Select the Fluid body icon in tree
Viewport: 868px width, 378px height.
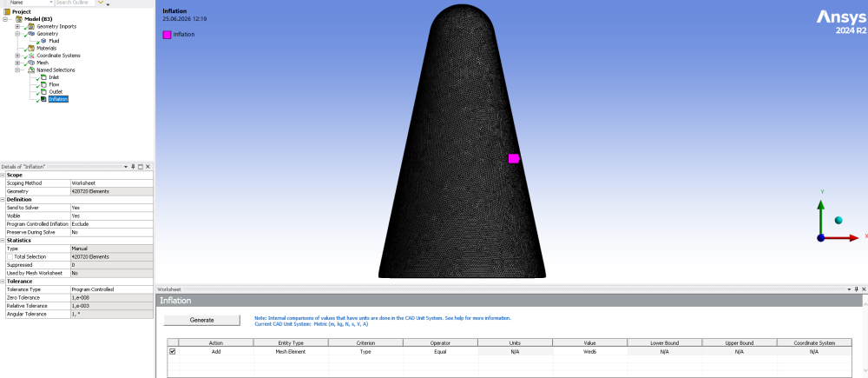(x=43, y=41)
